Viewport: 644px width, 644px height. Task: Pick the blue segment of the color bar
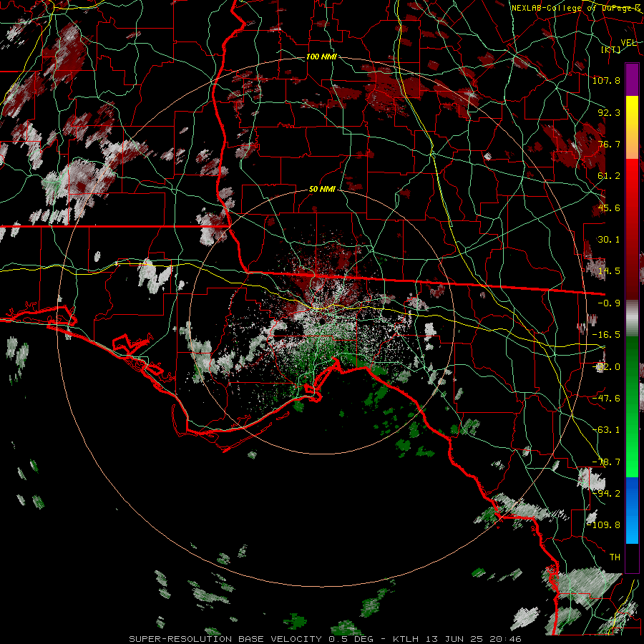(x=632, y=510)
